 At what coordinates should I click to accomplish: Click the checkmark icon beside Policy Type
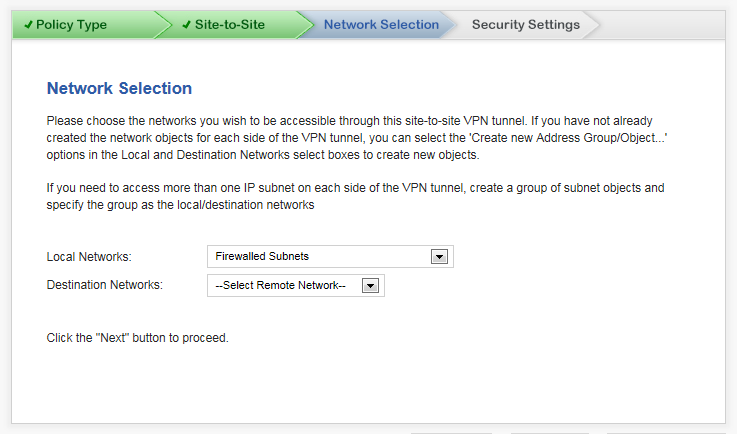click(x=28, y=24)
